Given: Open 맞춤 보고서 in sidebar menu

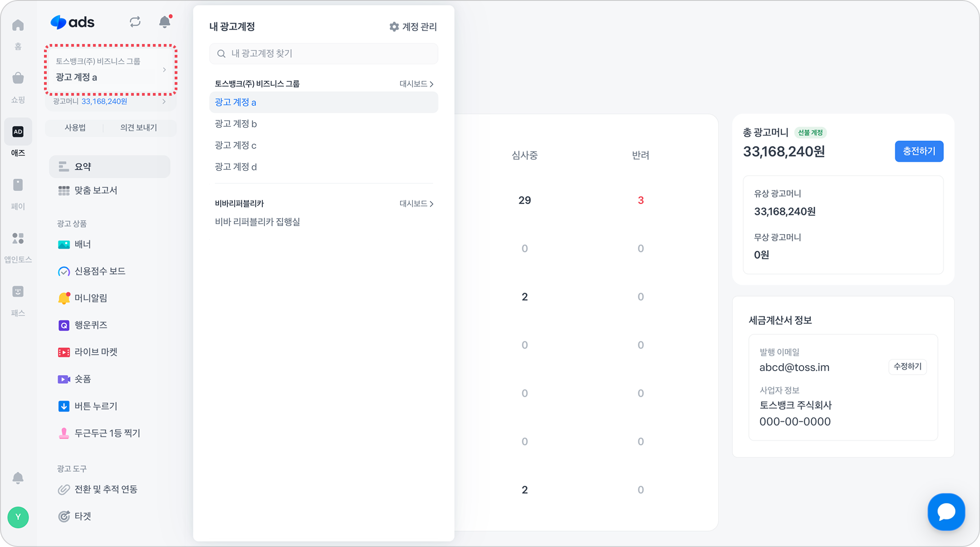Looking at the screenshot, I should 96,190.
